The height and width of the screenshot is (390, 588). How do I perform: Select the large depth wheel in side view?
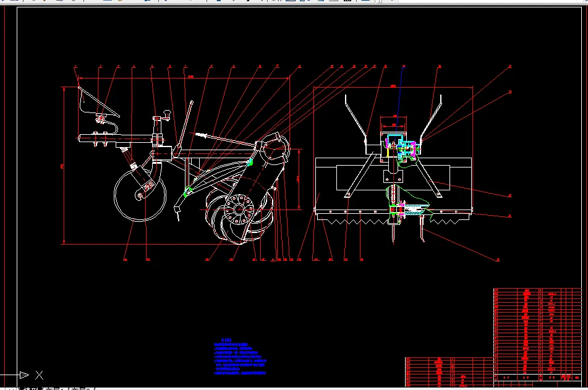[140, 195]
